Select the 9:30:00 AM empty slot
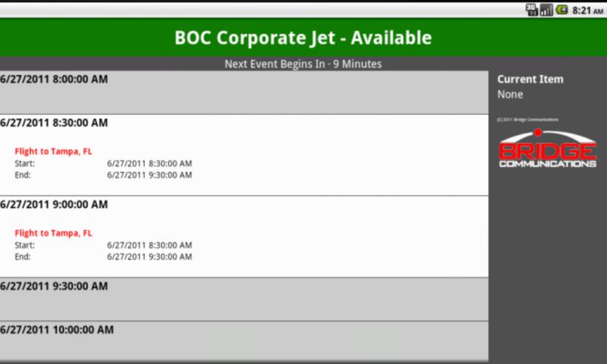This screenshot has width=607, height=364. coord(244,299)
